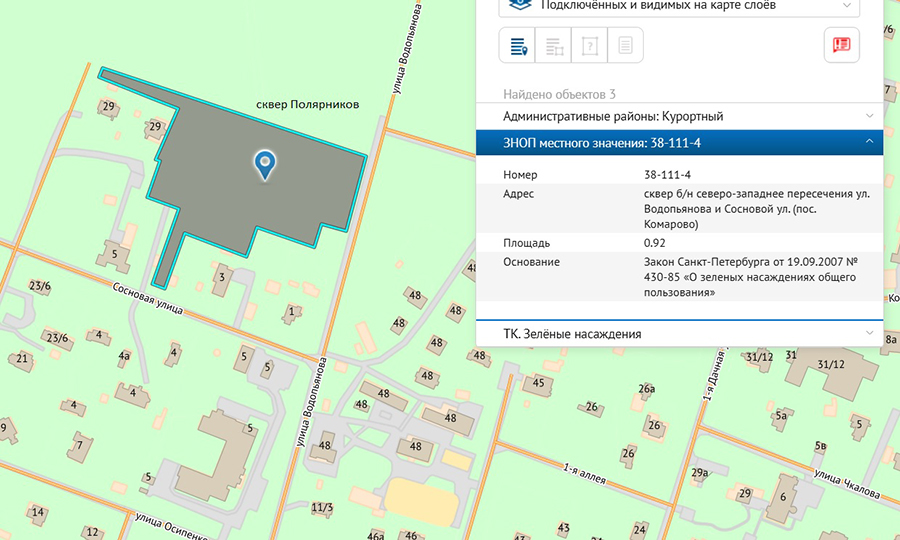This screenshot has width=900, height=540.
Task: Click building number 5в on map
Action: [x=820, y=445]
